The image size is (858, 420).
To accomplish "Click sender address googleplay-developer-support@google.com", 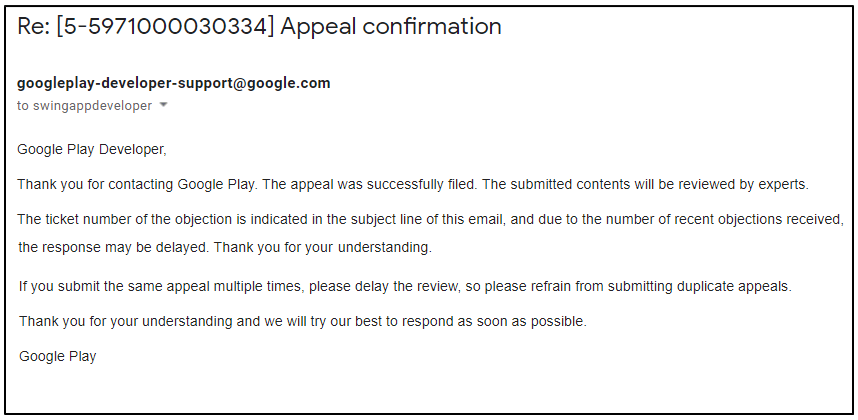I will [x=174, y=83].
